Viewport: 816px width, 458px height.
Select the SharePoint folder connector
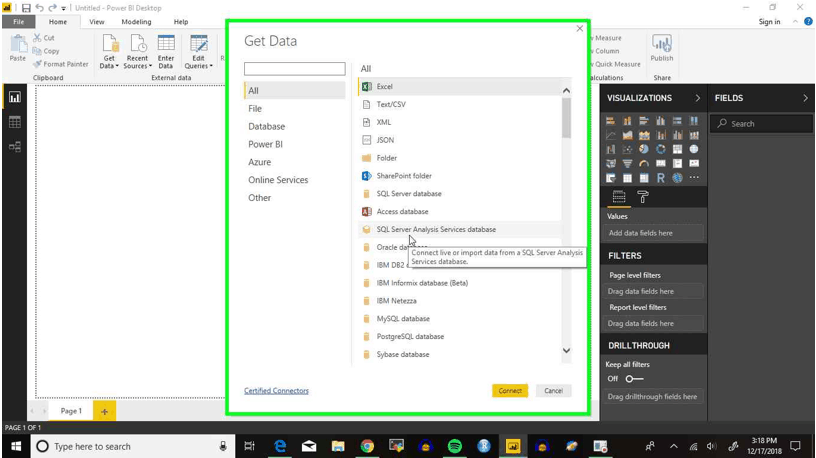coord(460,176)
